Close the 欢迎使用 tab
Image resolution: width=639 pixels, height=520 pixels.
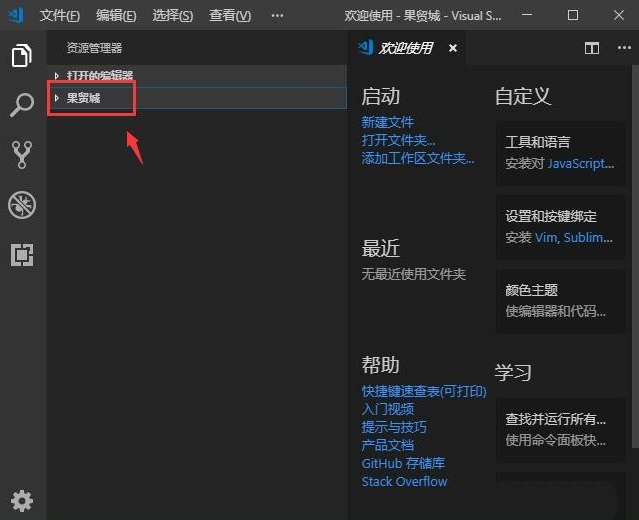click(452, 48)
